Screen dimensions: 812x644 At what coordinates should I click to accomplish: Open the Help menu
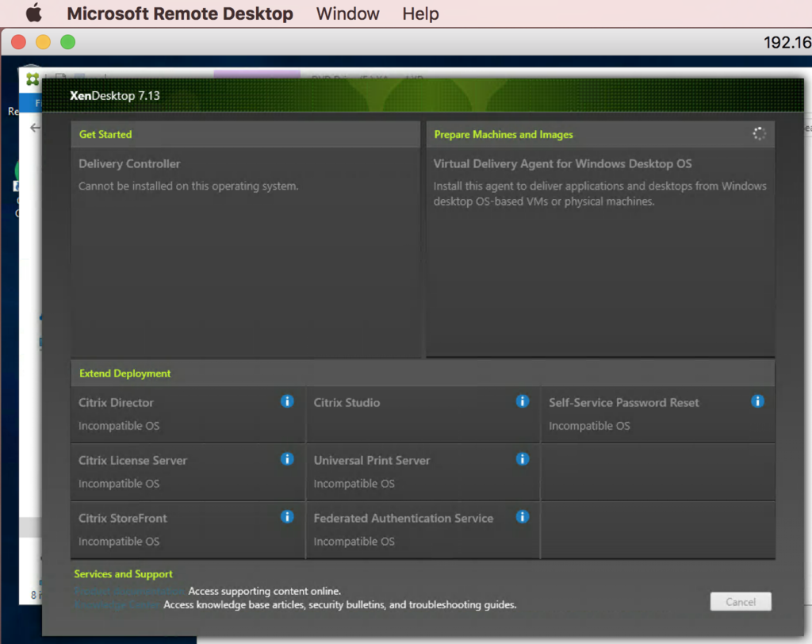420,13
